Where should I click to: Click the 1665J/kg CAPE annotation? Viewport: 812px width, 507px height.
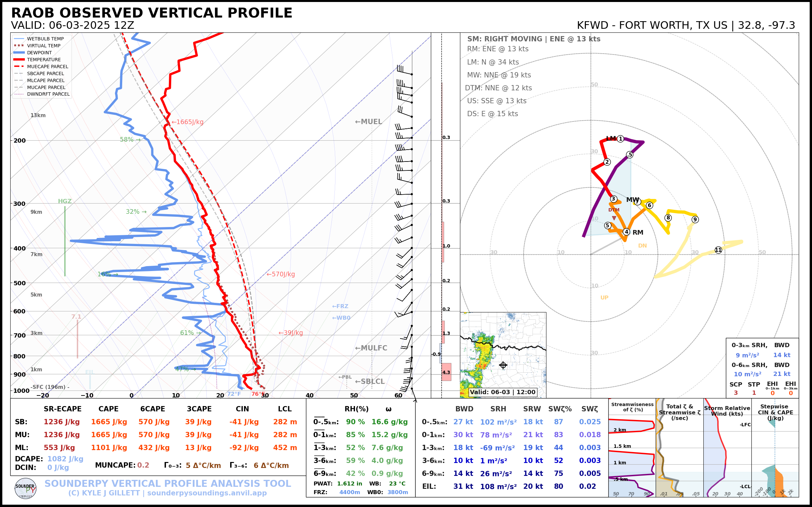point(187,122)
